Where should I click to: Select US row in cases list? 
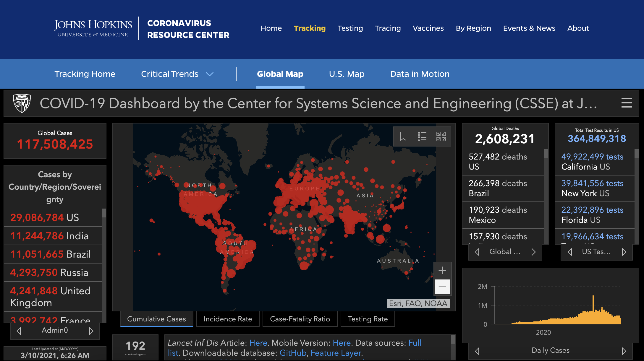click(53, 218)
